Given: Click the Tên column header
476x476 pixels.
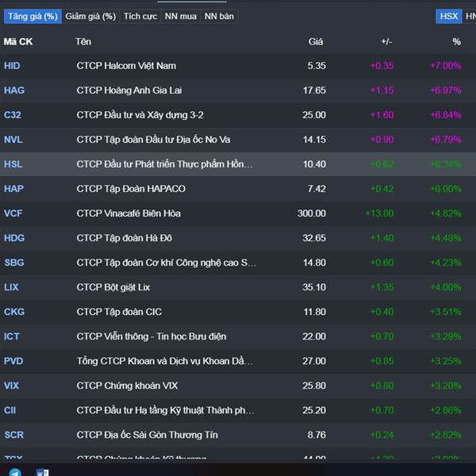Looking at the screenshot, I should (83, 41).
